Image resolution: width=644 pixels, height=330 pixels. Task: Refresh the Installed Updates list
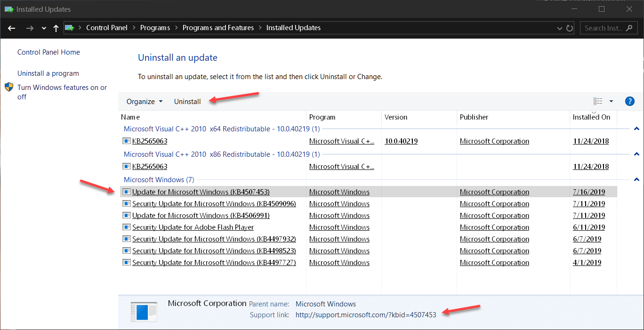[x=570, y=28]
